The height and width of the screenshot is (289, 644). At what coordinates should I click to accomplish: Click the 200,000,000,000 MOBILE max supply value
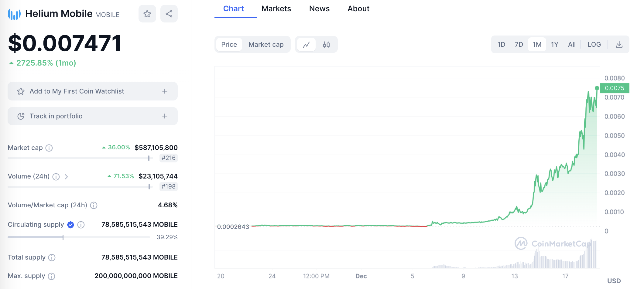(136, 276)
